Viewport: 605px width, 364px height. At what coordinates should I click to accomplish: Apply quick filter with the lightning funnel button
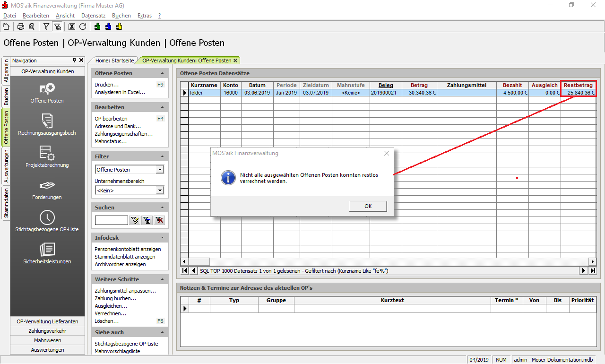(134, 220)
